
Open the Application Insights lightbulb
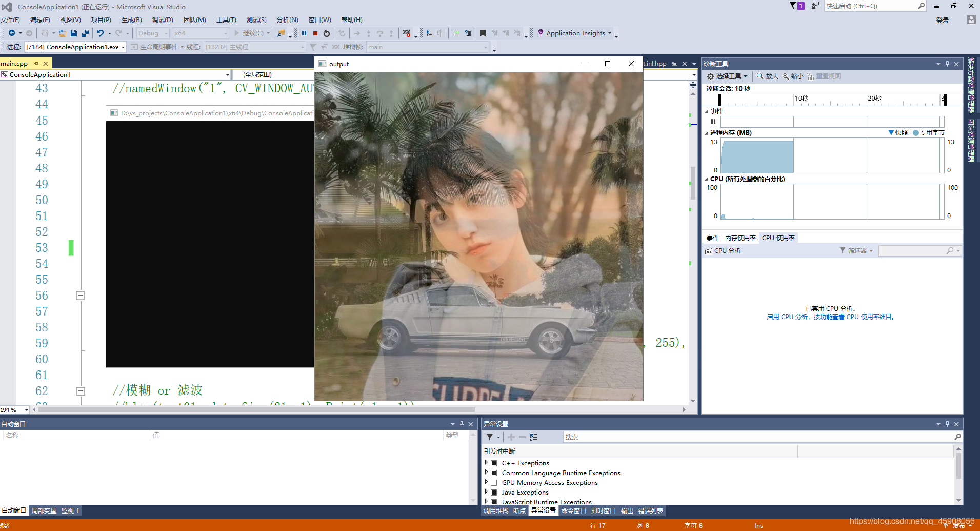pos(541,33)
